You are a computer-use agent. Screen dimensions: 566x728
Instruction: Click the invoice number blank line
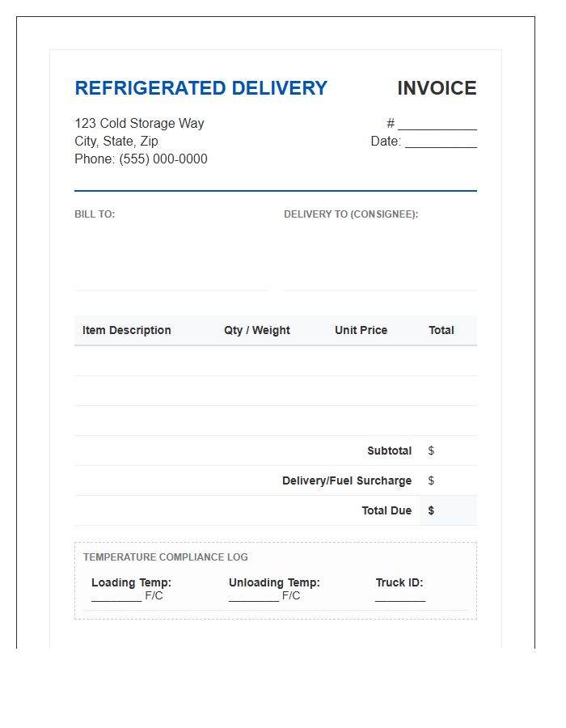coord(437,125)
